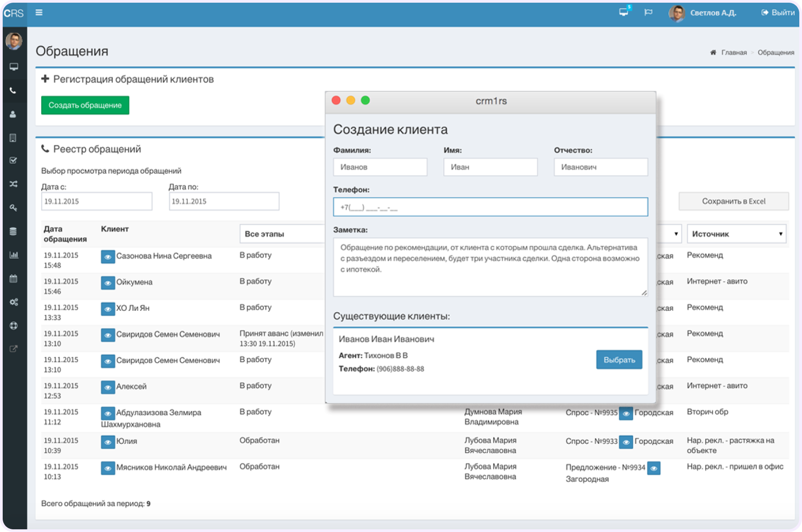This screenshot has height=532, width=802.
Task: Click the Создать обращение button
Action: [85, 105]
